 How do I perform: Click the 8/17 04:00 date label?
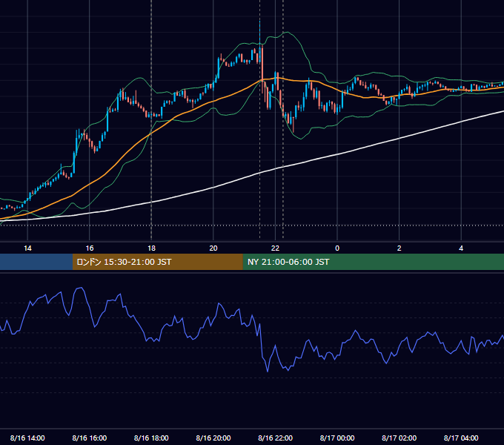(461, 438)
